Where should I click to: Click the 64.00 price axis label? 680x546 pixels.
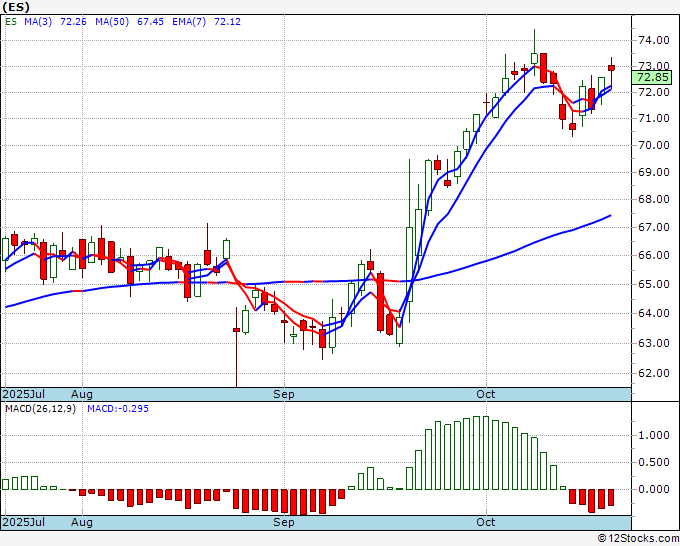click(x=654, y=313)
